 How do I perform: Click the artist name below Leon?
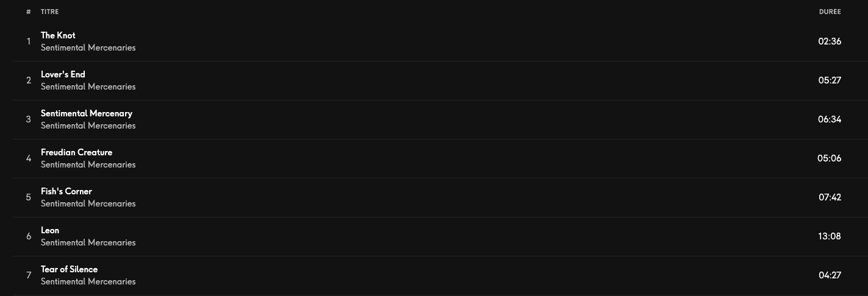pyautogui.click(x=88, y=242)
